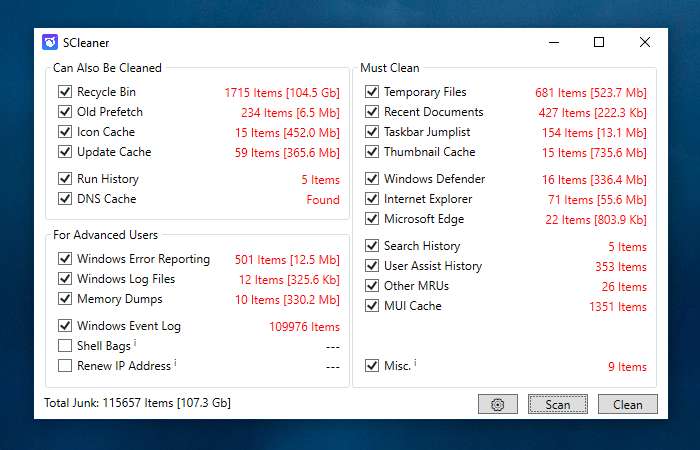Image resolution: width=700 pixels, height=450 pixels.
Task: Close the SCleaner window
Action: click(x=645, y=42)
